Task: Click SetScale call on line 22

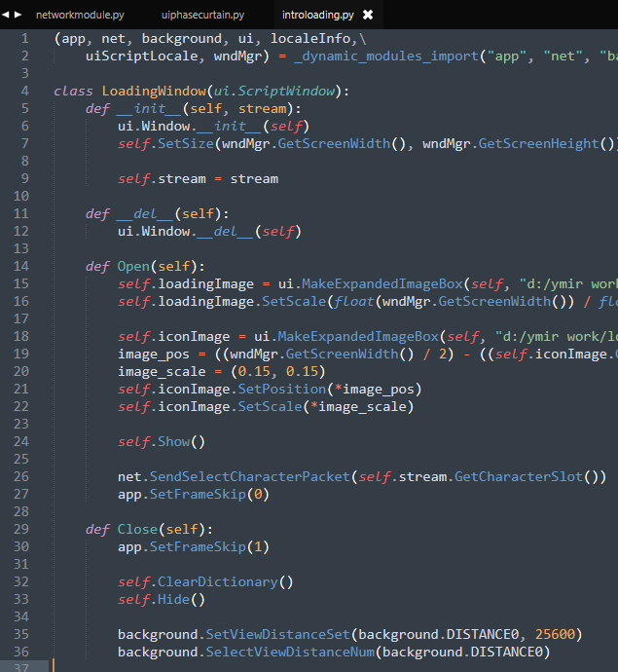Action: (x=270, y=406)
